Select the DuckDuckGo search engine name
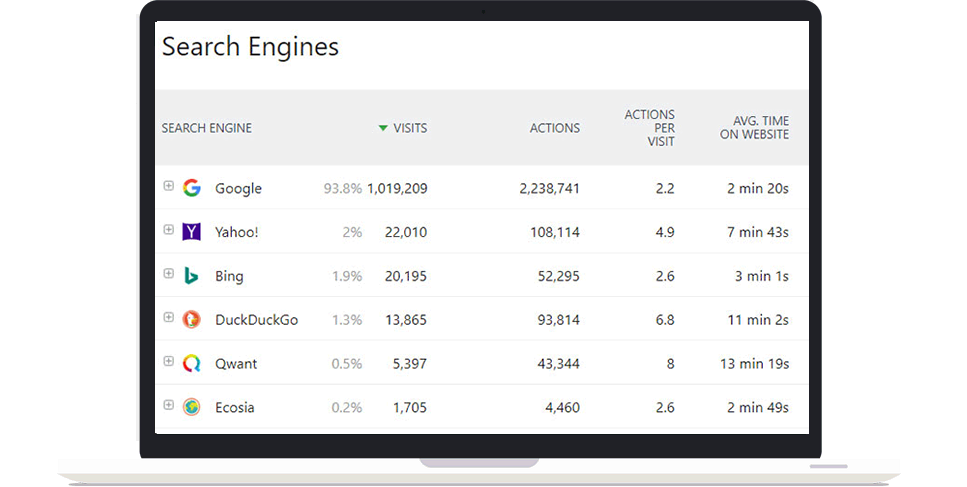Viewport: 967px width, 487px height. tap(256, 320)
